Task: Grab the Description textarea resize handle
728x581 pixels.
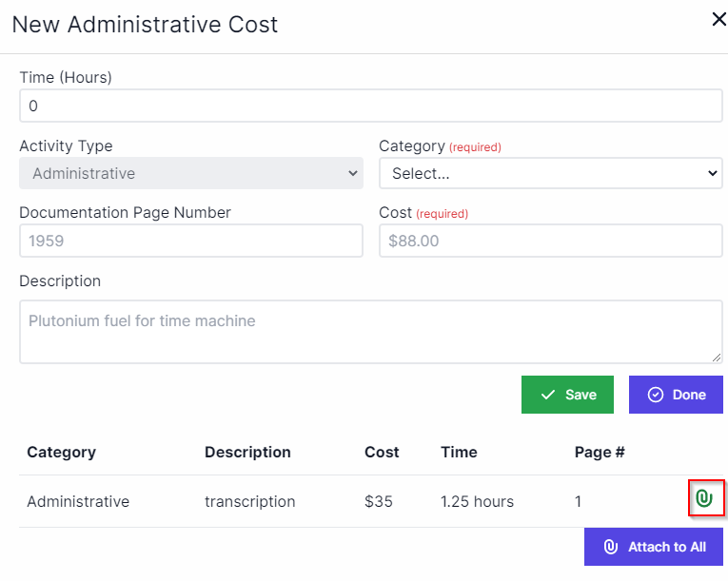Action: click(x=717, y=358)
